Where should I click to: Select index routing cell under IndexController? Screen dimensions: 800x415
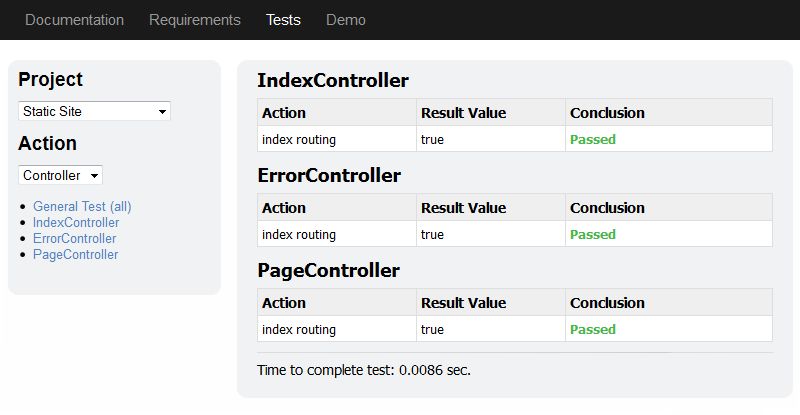[299, 140]
